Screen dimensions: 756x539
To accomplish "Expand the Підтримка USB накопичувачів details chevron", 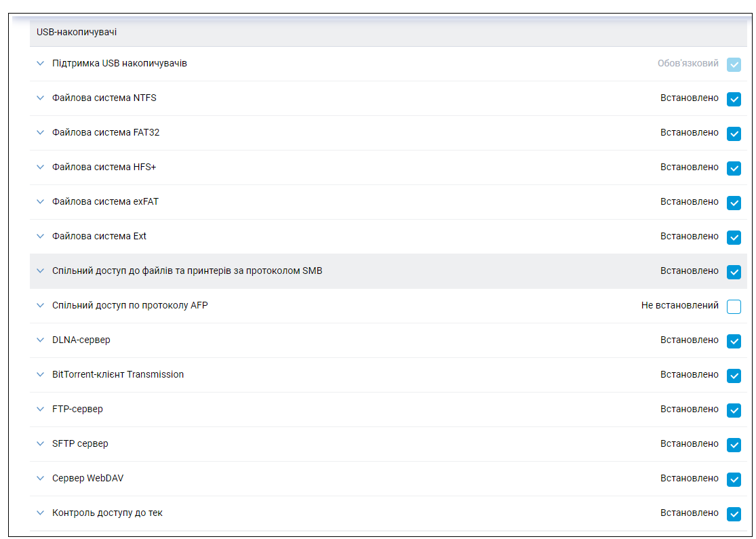I will (x=40, y=64).
